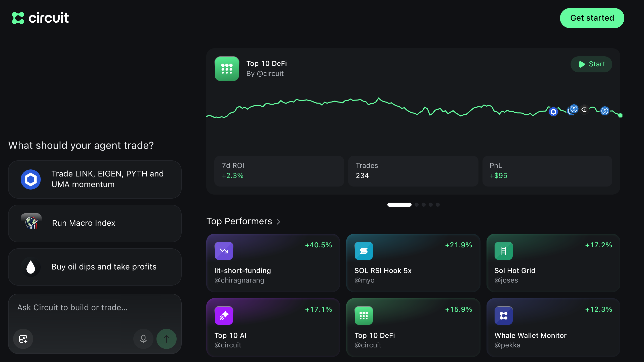Go to the fifth carousel dot
The height and width of the screenshot is (362, 644).
point(438,205)
